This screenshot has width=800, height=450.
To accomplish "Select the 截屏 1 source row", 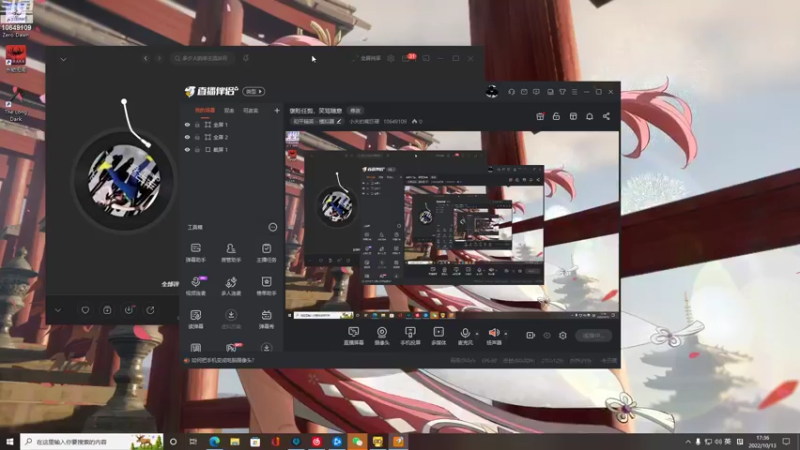I will (x=232, y=149).
